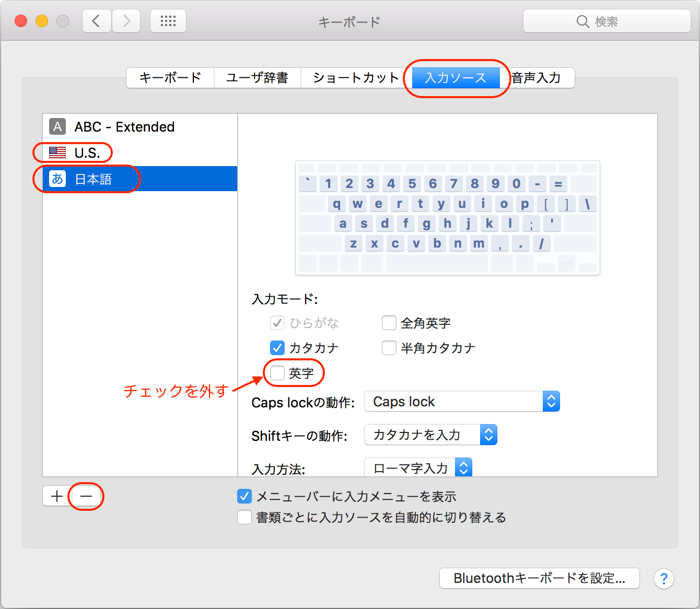This screenshot has height=609, width=700.
Task: Open the Caps lockの動作 dropdown
Action: 462,402
